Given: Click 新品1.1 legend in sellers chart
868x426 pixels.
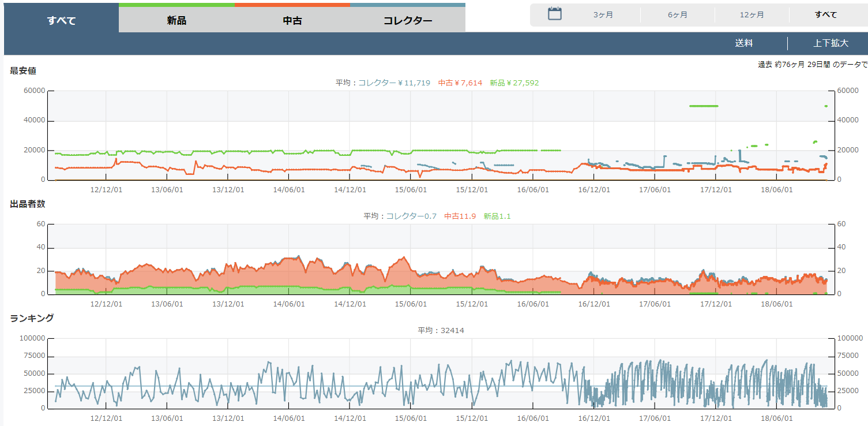Looking at the screenshot, I should point(497,216).
